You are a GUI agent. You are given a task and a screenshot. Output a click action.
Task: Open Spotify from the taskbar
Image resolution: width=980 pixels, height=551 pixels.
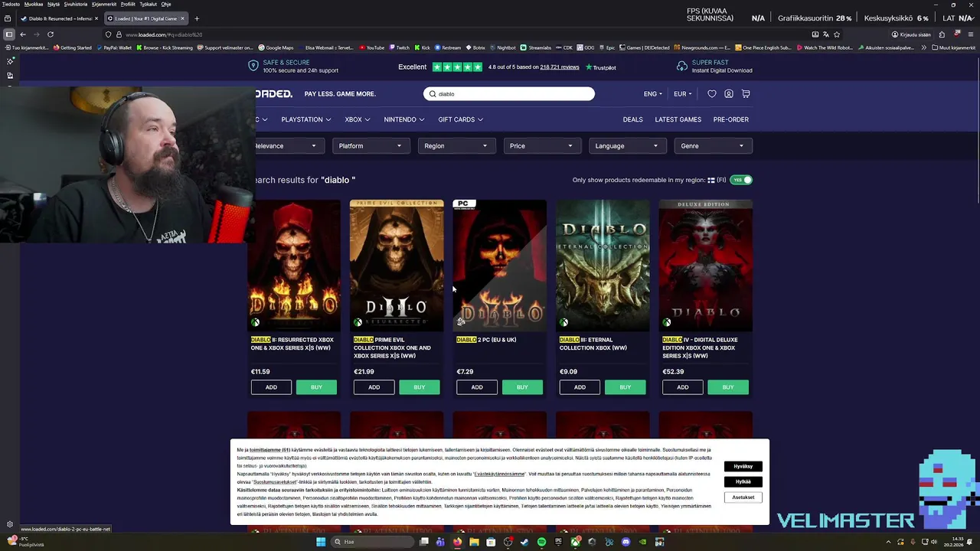(541, 542)
